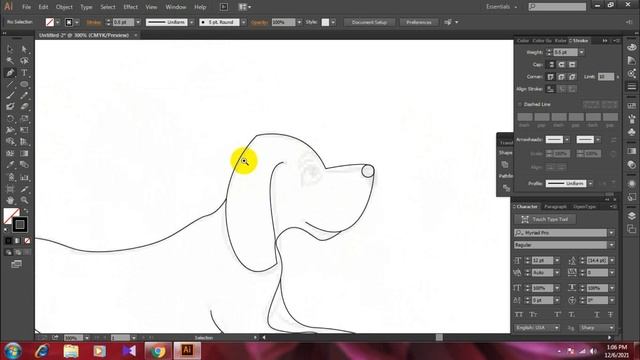This screenshot has width=640, height=360.
Task: Click the Fill color box in toolbox
Action: [x=11, y=216]
